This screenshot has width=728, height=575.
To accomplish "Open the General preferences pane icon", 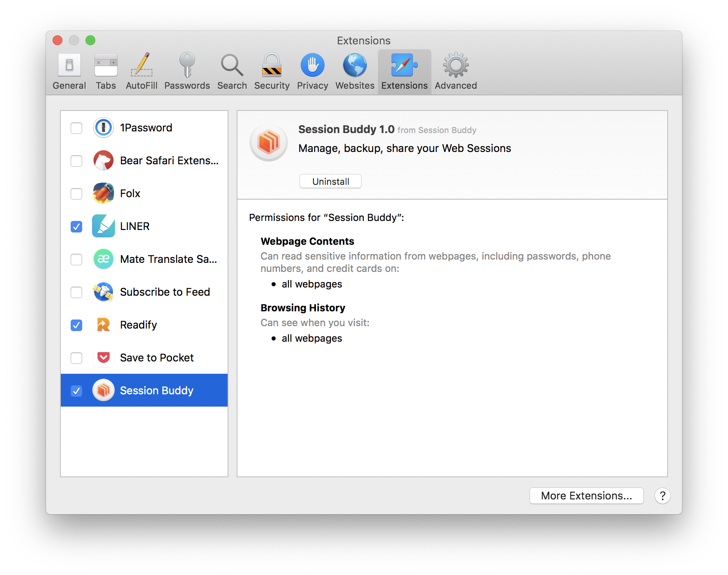I will click(x=69, y=65).
